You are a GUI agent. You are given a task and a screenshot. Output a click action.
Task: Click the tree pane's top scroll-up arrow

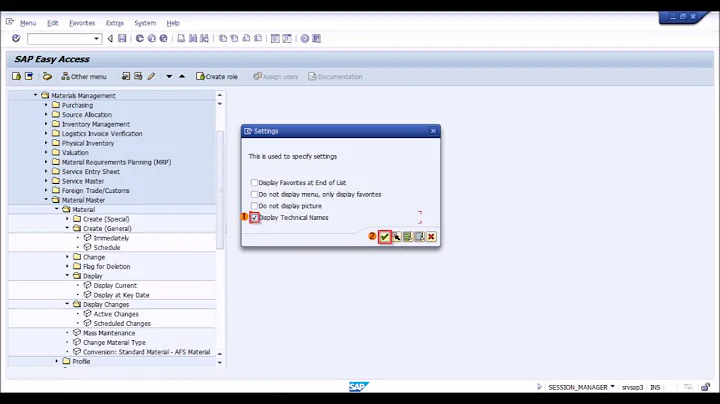(219, 95)
